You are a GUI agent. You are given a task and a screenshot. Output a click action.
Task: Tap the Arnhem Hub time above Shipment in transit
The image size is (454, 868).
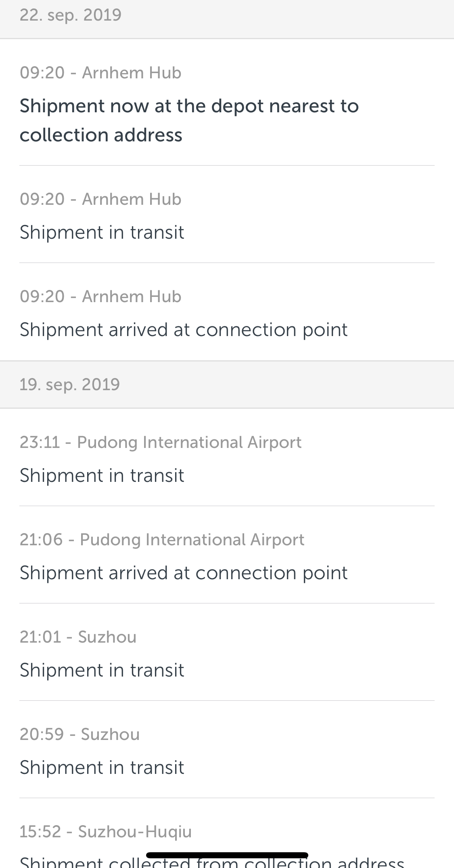tap(100, 199)
